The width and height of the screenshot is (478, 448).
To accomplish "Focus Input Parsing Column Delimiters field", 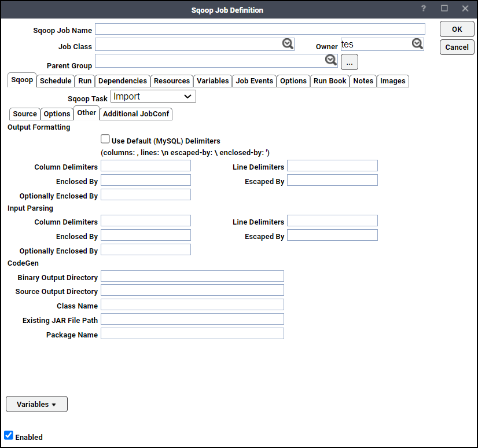I will (x=146, y=221).
